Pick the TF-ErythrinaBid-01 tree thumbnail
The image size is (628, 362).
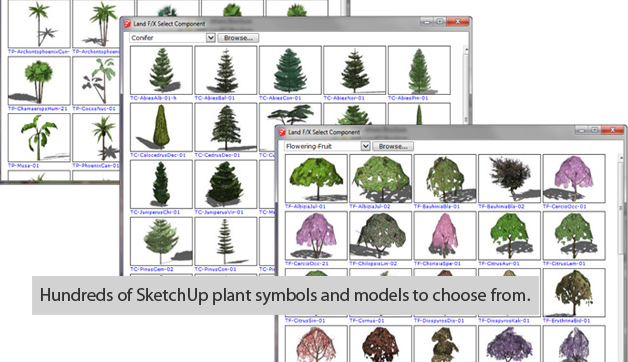pos(574,293)
